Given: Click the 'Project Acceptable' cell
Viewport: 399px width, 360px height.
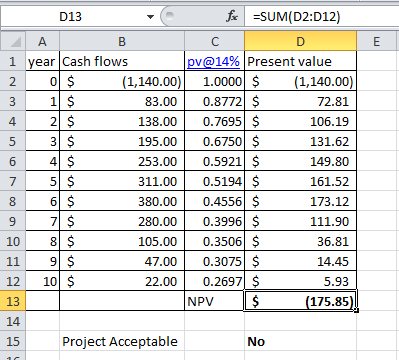Looking at the screenshot, I should tap(122, 341).
